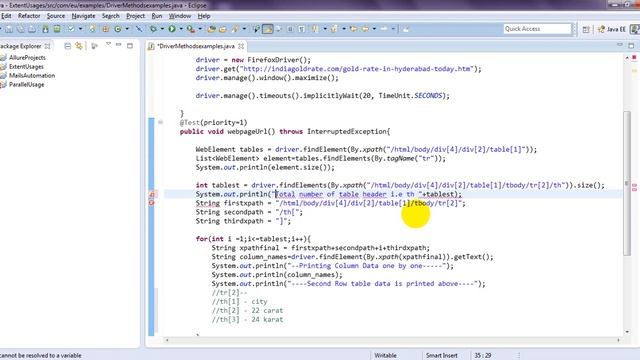Screen dimensions: 640x360
Task: Open the Run button dropdown arrow
Action: pyautogui.click(x=181, y=29)
